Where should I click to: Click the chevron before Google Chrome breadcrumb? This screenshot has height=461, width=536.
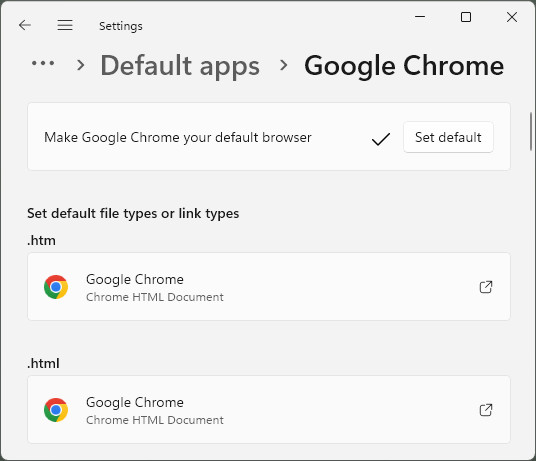tap(283, 65)
